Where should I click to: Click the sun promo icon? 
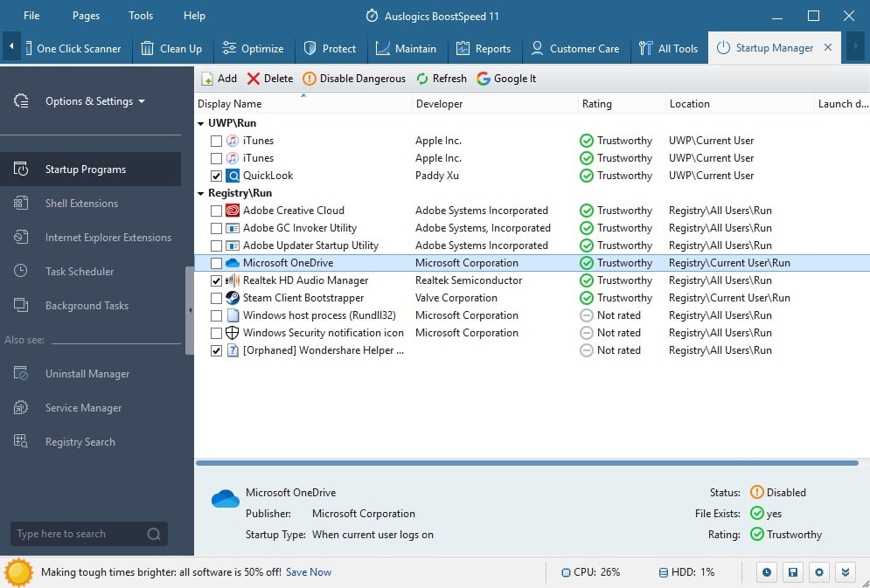tap(18, 572)
